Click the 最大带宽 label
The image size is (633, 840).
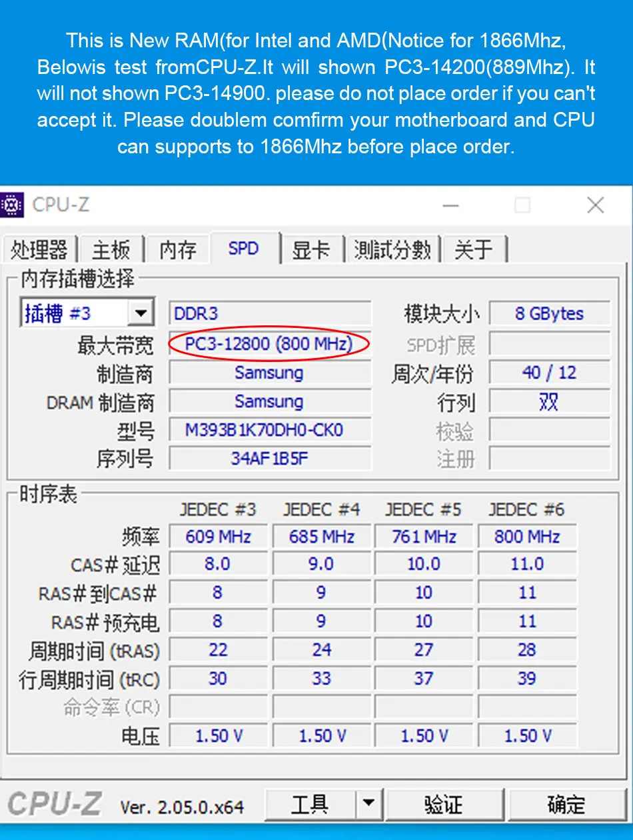(115, 345)
